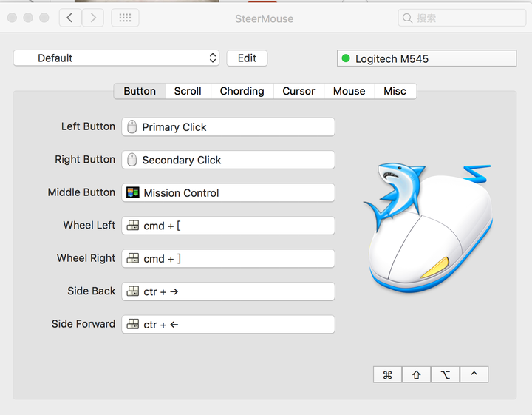Click the Shift modifier key button
Screen dimensions: 532x415
pyautogui.click(x=416, y=374)
